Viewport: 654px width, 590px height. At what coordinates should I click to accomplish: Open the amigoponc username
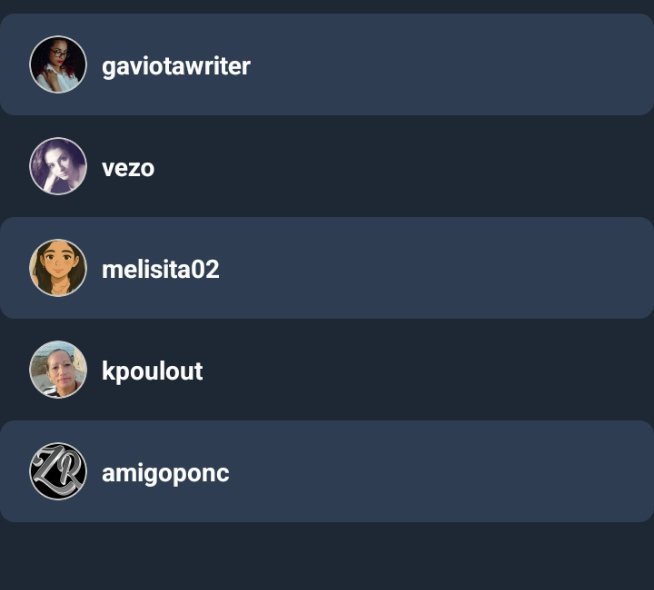coord(166,474)
